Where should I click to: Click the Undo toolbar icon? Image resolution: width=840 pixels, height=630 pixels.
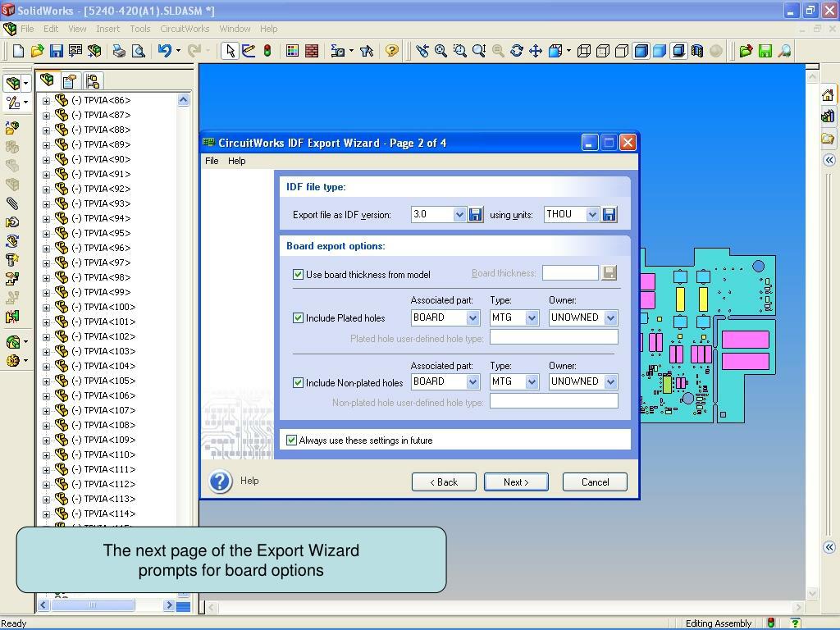164,51
